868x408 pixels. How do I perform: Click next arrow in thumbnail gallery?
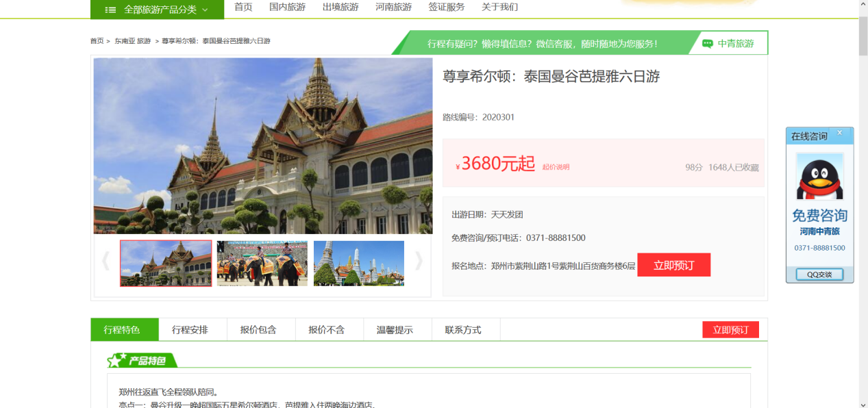[419, 261]
